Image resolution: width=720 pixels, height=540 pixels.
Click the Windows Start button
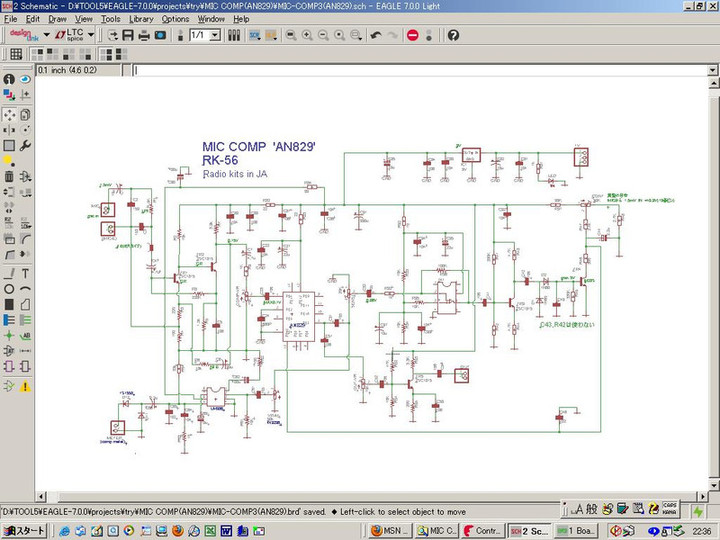pyautogui.click(x=24, y=530)
